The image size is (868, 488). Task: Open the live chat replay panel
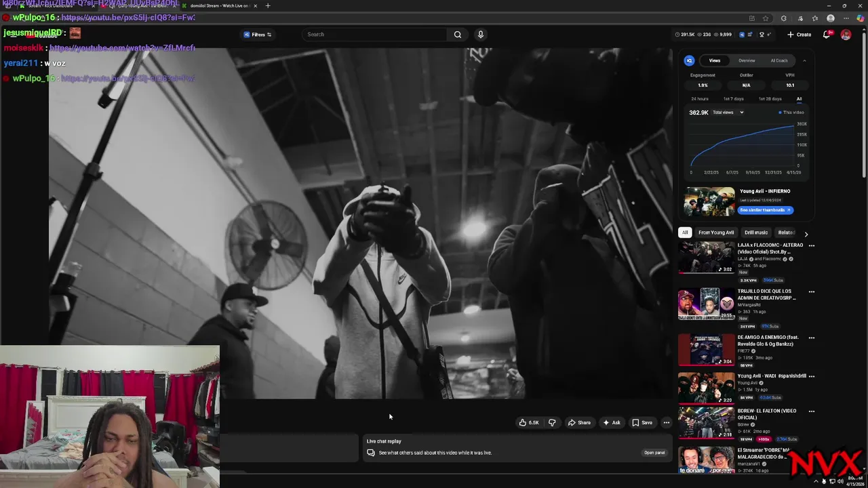click(654, 453)
